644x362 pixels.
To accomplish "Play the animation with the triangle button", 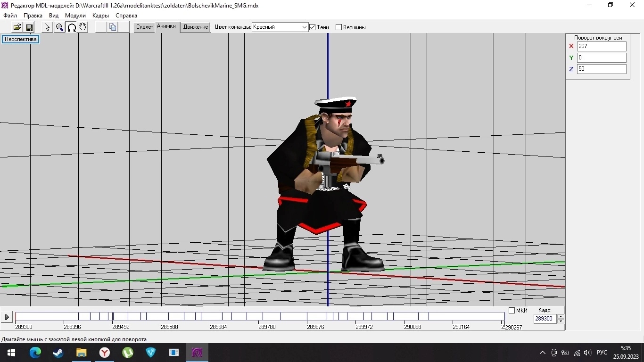I will [7, 317].
